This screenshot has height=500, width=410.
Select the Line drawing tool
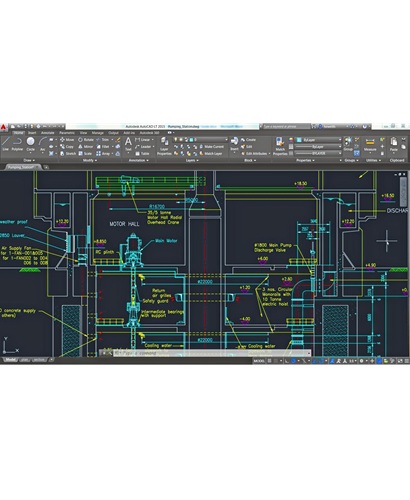point(5,144)
